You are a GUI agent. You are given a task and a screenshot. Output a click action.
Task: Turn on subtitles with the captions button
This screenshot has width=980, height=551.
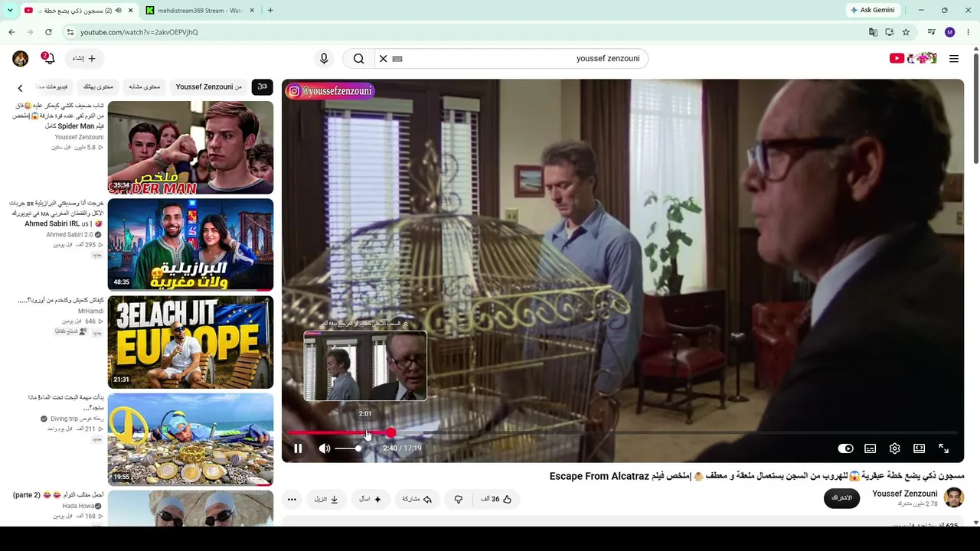pos(870,448)
